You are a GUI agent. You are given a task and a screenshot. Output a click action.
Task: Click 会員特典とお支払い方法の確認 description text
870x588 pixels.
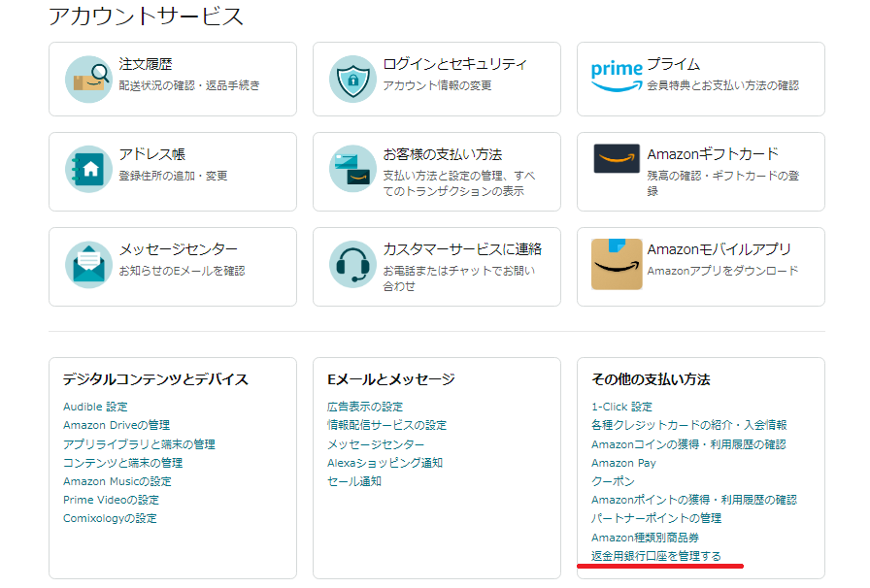tap(723, 85)
